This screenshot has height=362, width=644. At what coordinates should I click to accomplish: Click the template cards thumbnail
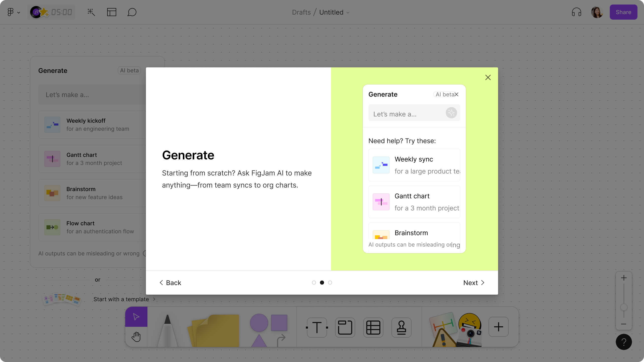(x=62, y=299)
